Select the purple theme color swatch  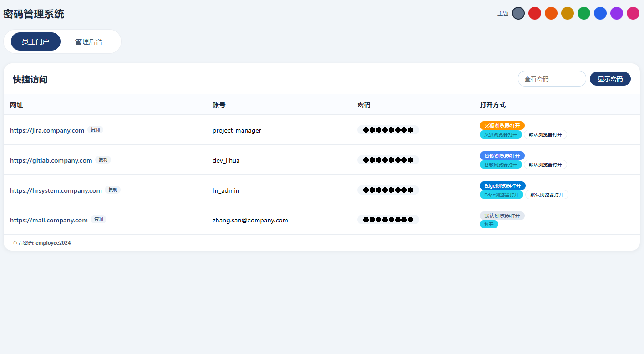pyautogui.click(x=617, y=13)
